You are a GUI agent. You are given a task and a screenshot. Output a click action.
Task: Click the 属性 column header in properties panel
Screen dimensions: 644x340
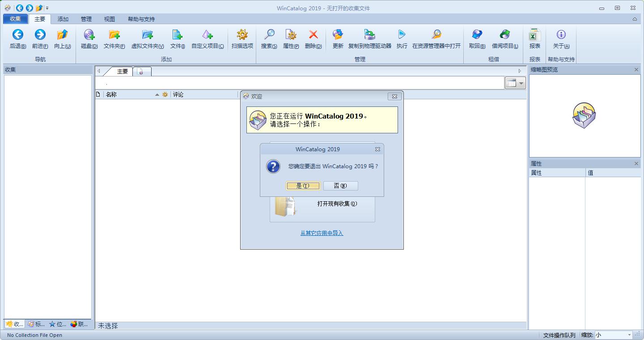pos(557,173)
